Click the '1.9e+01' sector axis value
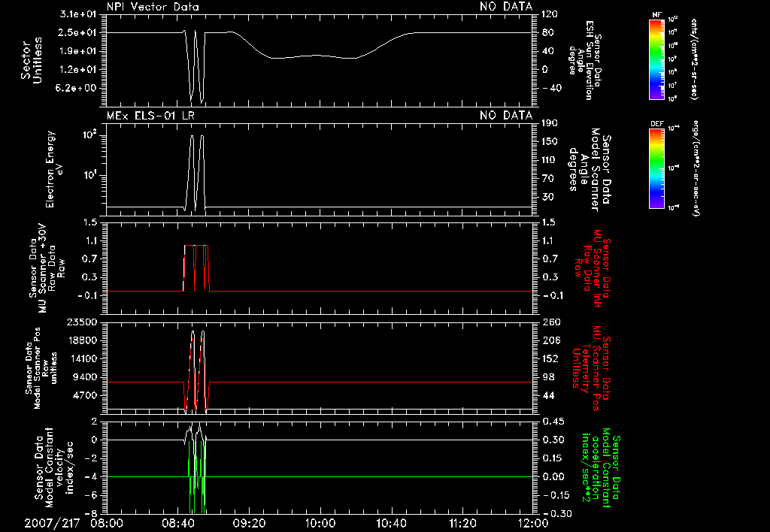The width and height of the screenshot is (770, 532). (x=78, y=51)
